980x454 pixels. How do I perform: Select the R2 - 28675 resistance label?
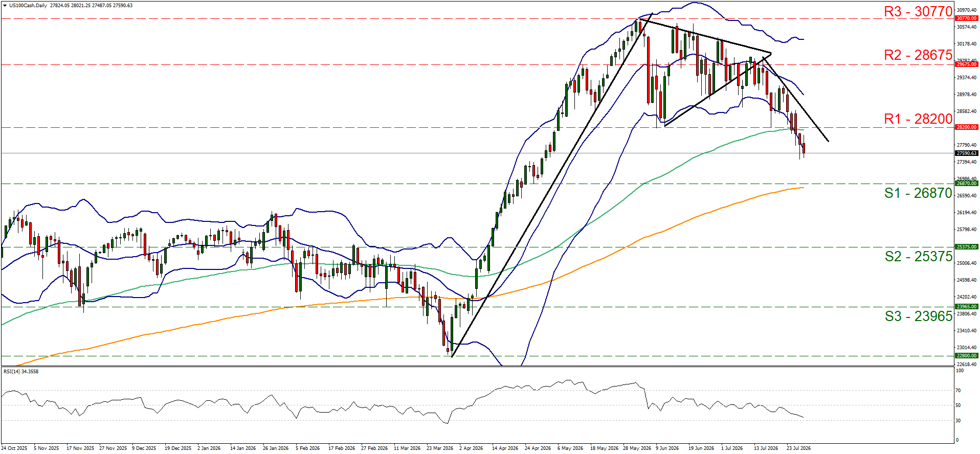pos(918,55)
